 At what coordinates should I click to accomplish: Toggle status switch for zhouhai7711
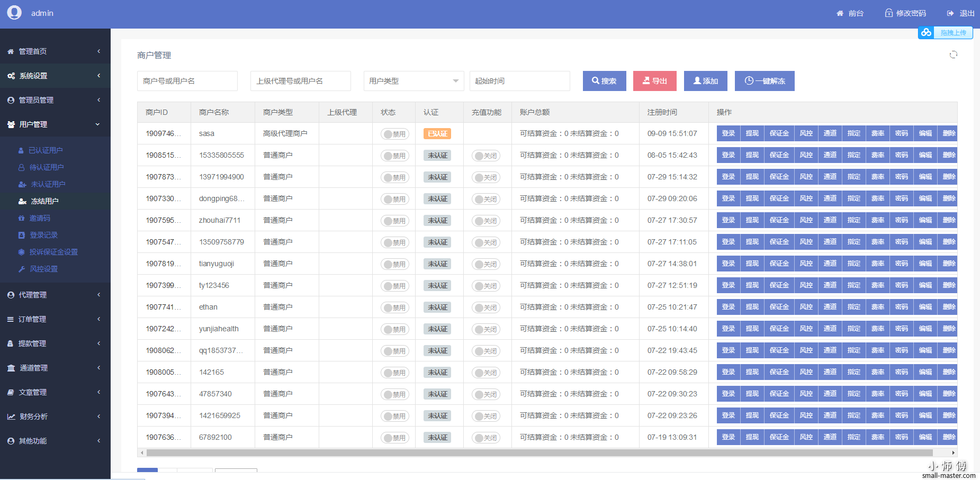(394, 221)
